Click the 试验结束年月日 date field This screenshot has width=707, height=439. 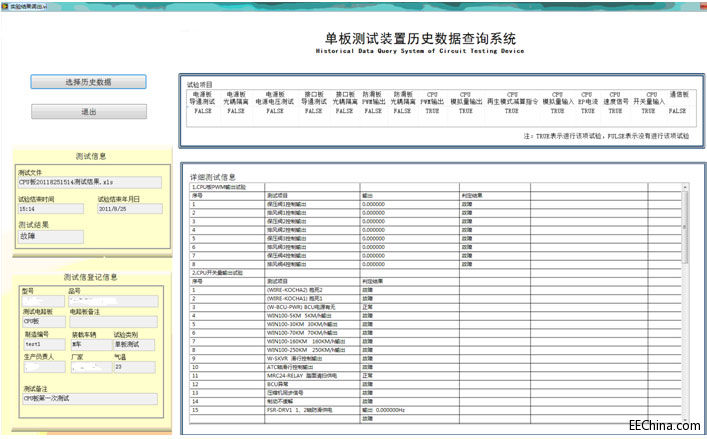tap(130, 209)
